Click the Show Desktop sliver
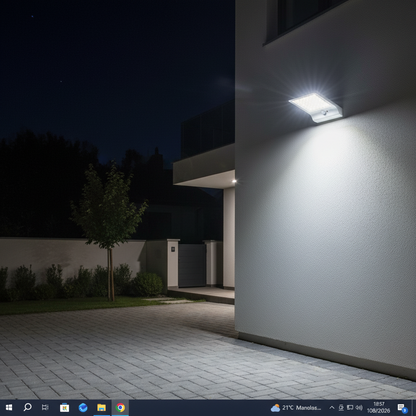The width and height of the screenshot is (416, 416). click(x=414, y=407)
